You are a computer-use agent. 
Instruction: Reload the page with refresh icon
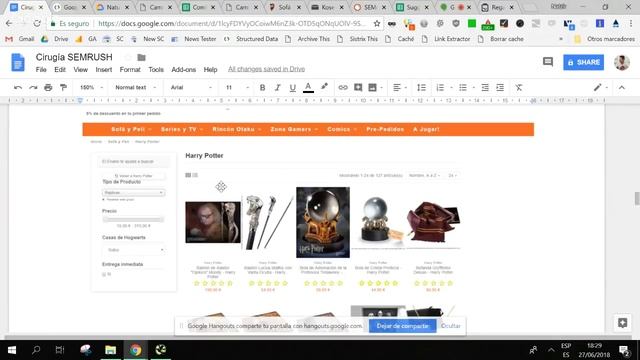[x=37, y=23]
